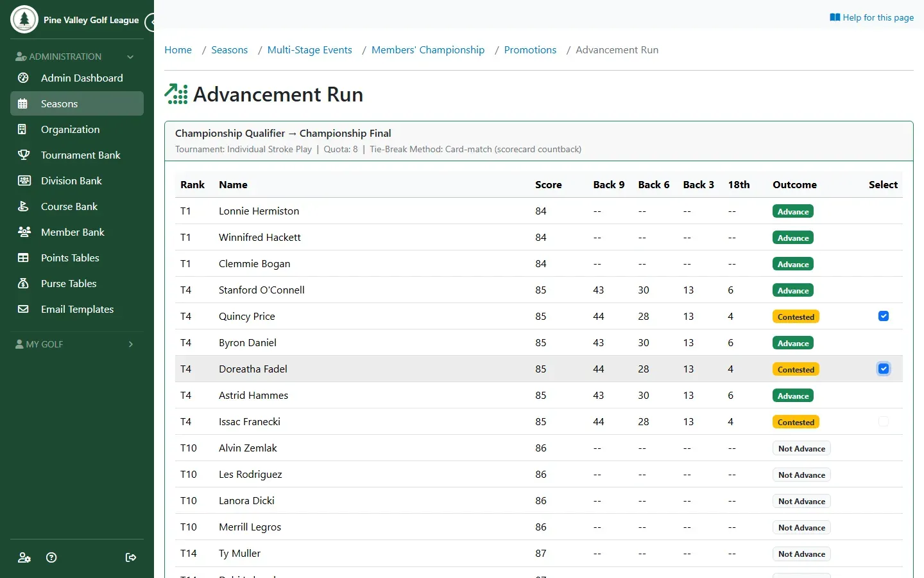Click the Not Advance badge for Alvin Zemlak
The width and height of the screenshot is (924, 578).
pyautogui.click(x=801, y=448)
